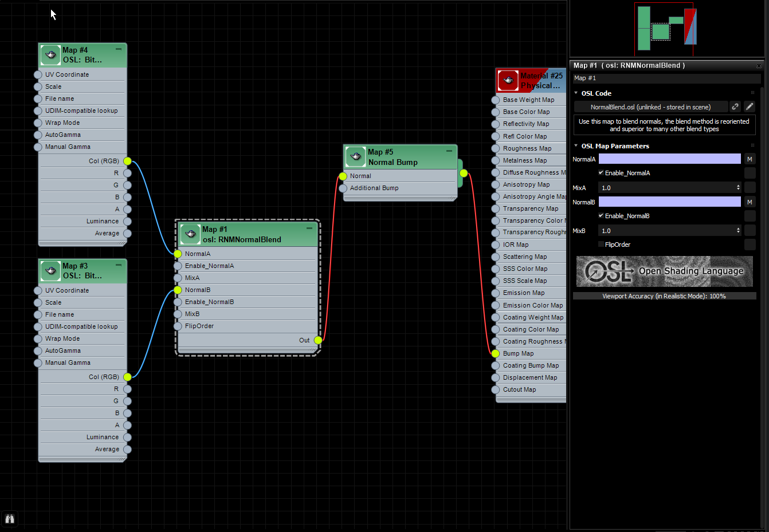Click the Map #1 name field
Image resolution: width=769 pixels, height=532 pixels.
pyautogui.click(x=666, y=78)
